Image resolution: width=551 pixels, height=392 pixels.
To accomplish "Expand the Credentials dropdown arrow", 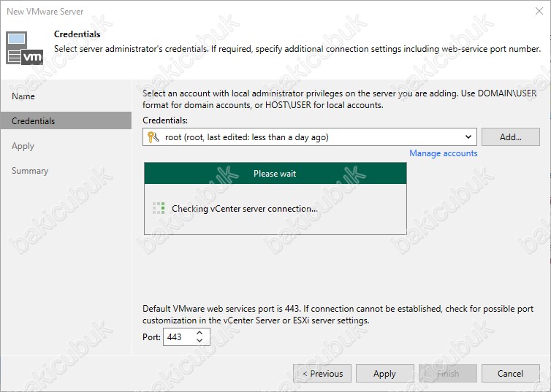I will [468, 137].
